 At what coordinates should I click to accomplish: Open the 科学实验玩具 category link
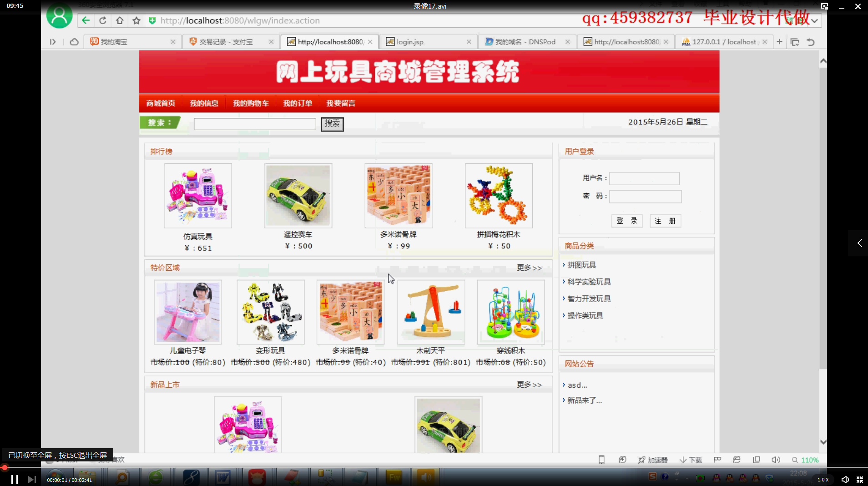click(x=589, y=282)
